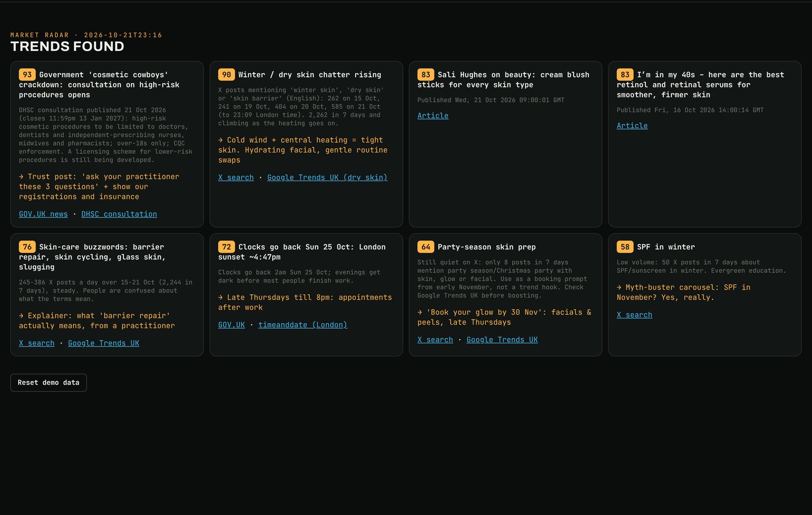The height and width of the screenshot is (515, 812).
Task: Click X search under Winter dry skin card
Action: pyautogui.click(x=236, y=178)
